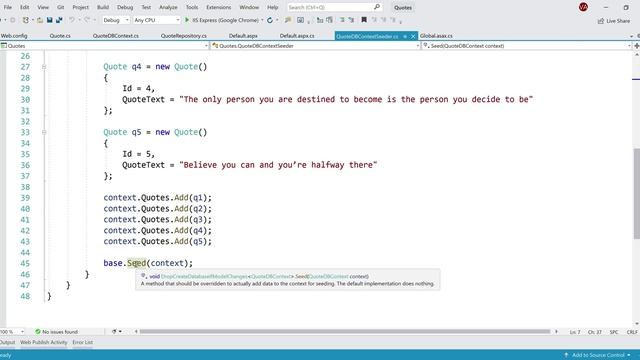Click the browser Refresh icon

coord(270,20)
